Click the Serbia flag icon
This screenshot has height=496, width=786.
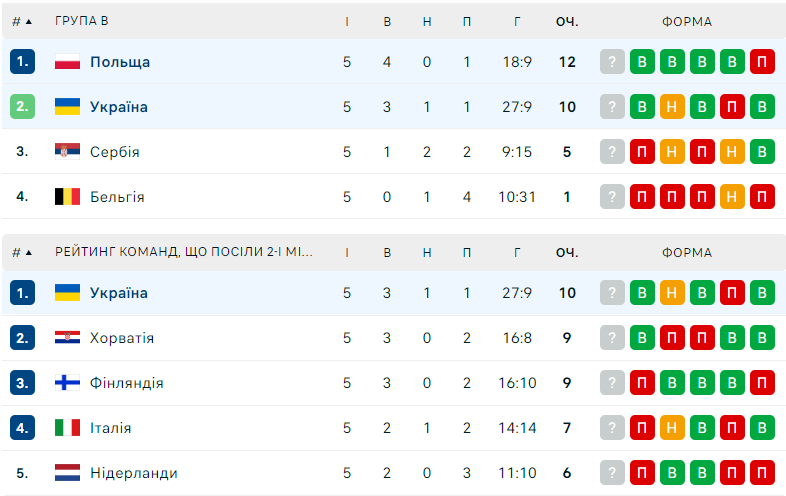coord(67,152)
